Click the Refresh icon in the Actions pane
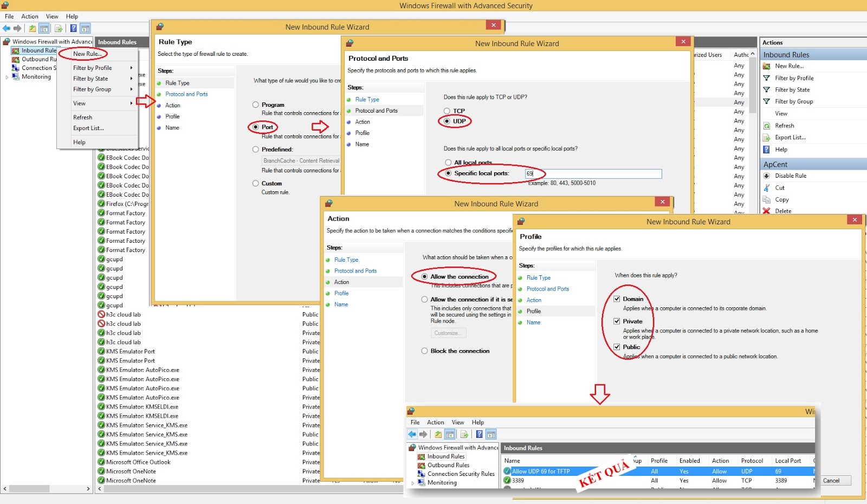Image resolution: width=867 pixels, height=504 pixels. click(x=767, y=126)
